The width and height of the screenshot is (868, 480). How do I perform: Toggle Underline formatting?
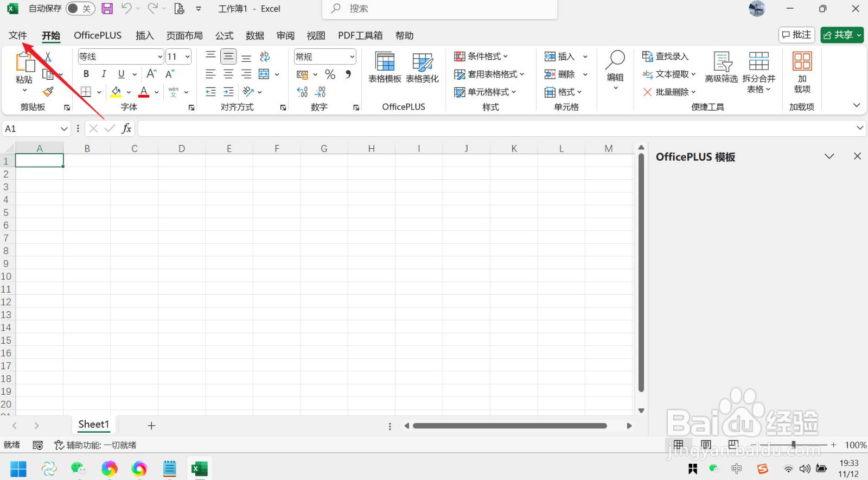tap(122, 74)
